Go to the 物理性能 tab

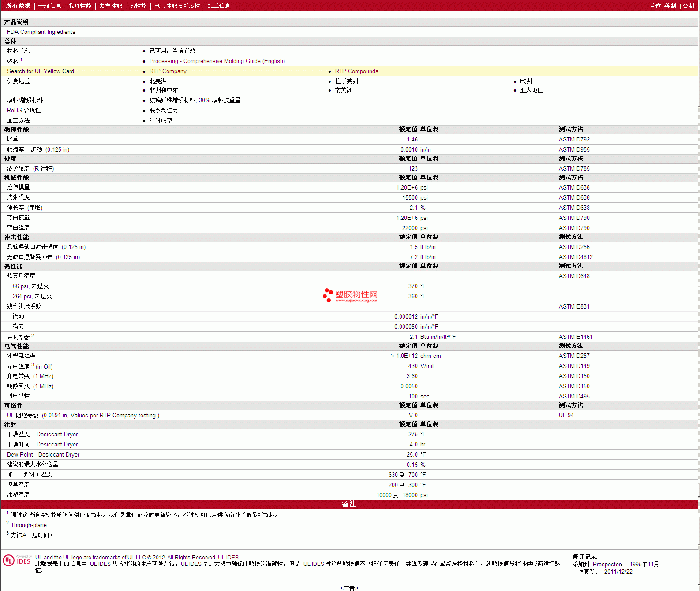[80, 6]
